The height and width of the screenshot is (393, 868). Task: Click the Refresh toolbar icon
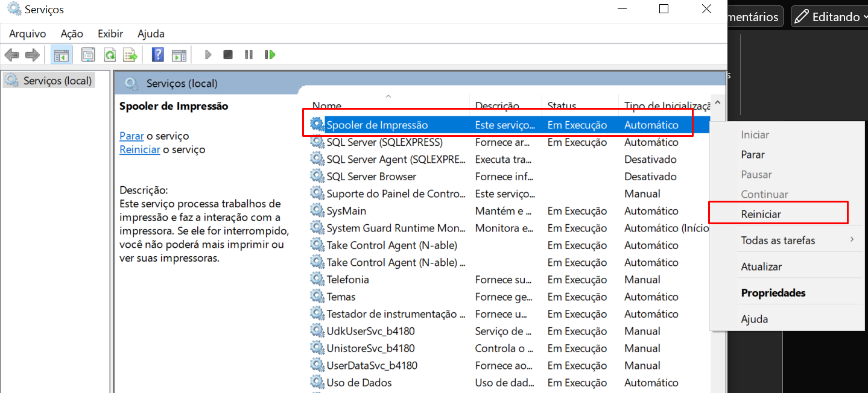pyautogui.click(x=110, y=55)
